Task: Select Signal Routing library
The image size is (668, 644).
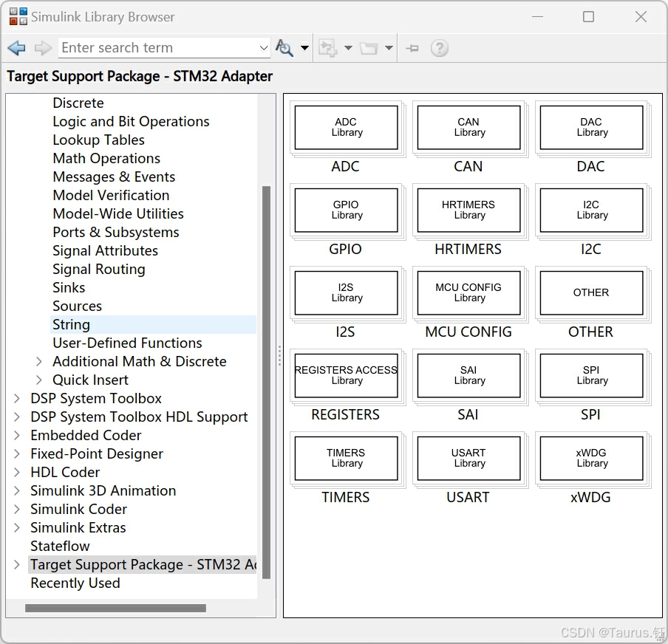Action: 99,269
